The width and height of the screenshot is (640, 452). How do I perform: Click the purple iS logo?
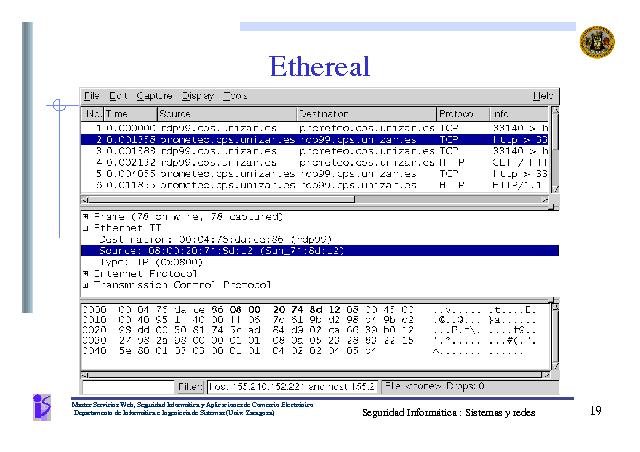coord(42,407)
